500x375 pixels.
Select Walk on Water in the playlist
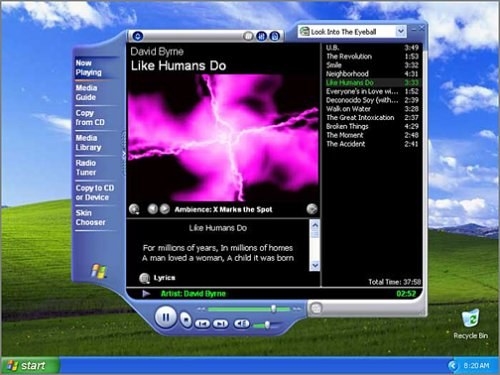372,109
